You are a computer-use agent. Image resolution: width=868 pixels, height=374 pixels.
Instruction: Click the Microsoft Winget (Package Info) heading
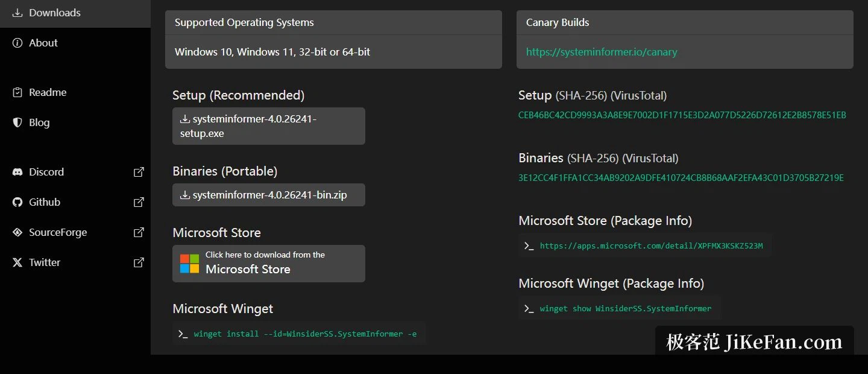[x=611, y=284]
